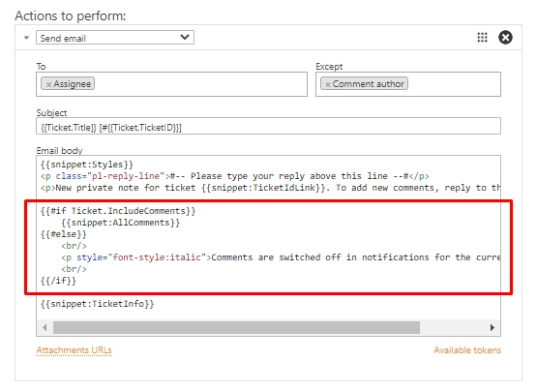The height and width of the screenshot is (392, 537).
Task: Click the {{snippet:TicketInfo}} line in body
Action: [98, 304]
